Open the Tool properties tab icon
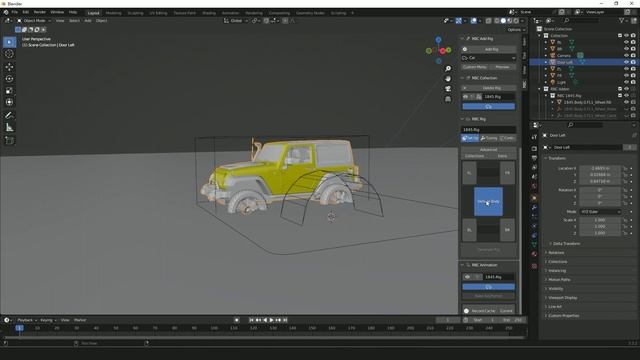Image resolution: width=640 pixels, height=360 pixels. [x=534, y=137]
